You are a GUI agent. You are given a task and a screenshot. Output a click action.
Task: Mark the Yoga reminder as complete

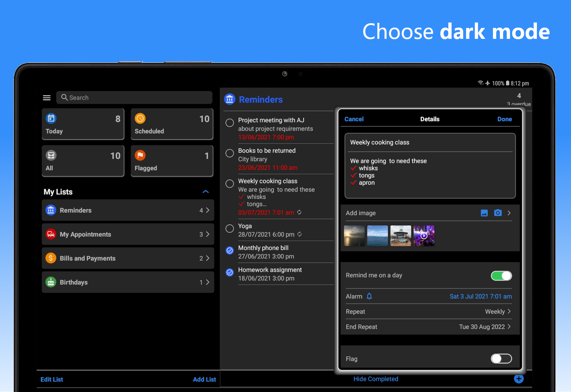(230, 229)
